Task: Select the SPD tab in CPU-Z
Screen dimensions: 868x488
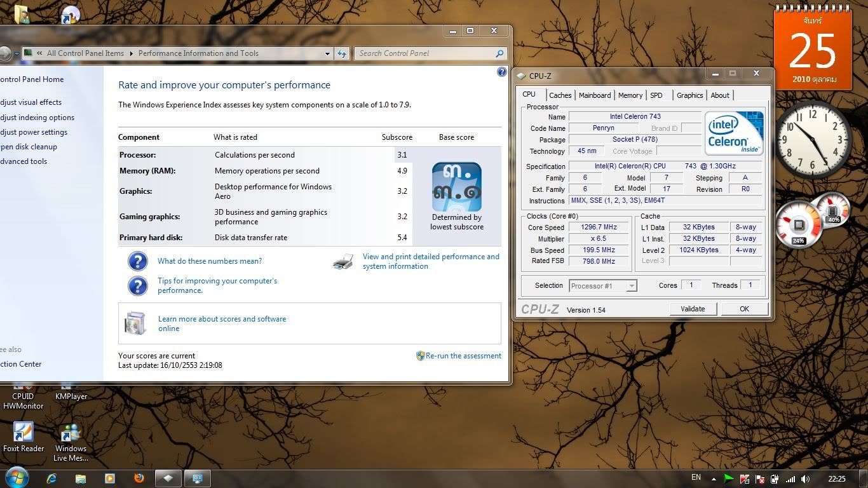Action: pyautogui.click(x=656, y=95)
